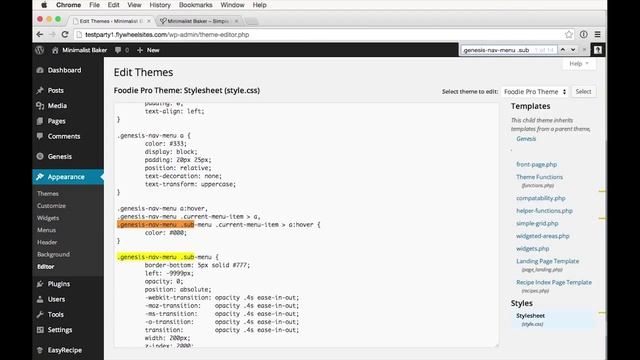Viewport: 640px width, 360px height.
Task: Click the Posts pin icon
Action: coord(40,91)
